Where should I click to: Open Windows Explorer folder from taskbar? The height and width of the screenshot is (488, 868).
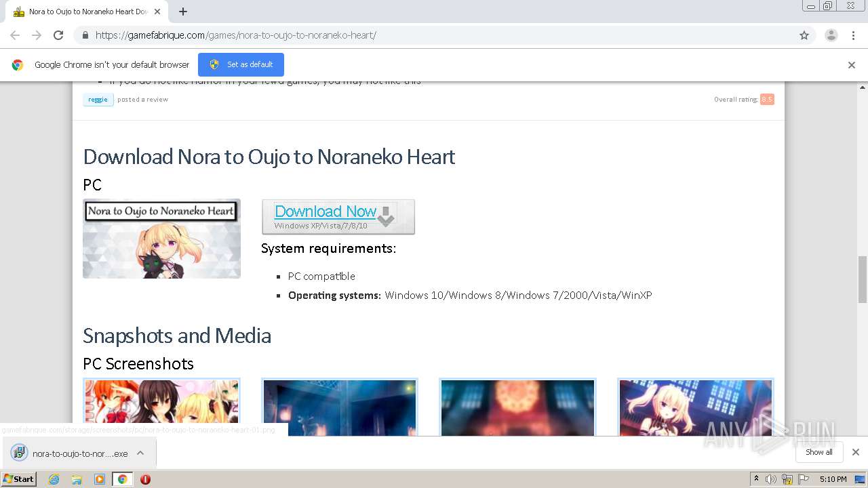pos(77,479)
